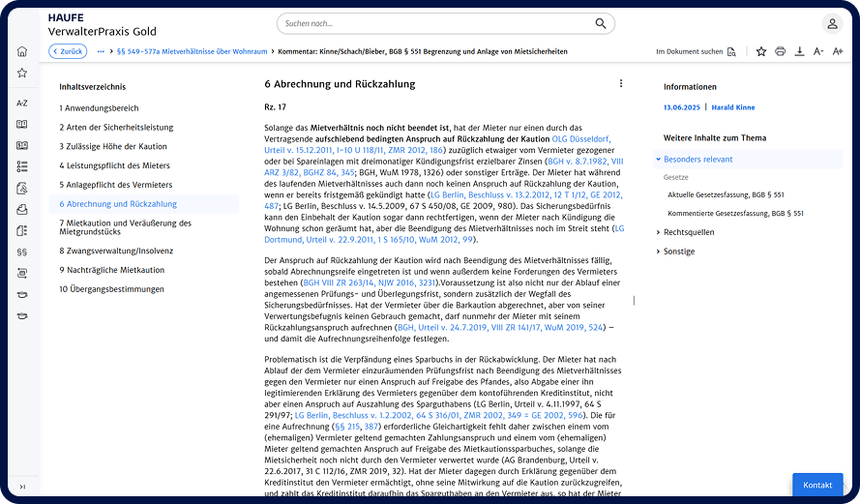Viewport: 860px width, 504px height.
Task: Open three-dot menu beside section heading
Action: pyautogui.click(x=621, y=83)
